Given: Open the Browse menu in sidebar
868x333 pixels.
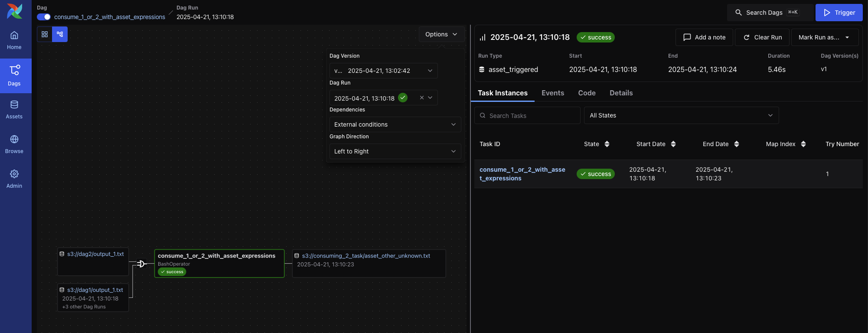Looking at the screenshot, I should coord(14,144).
